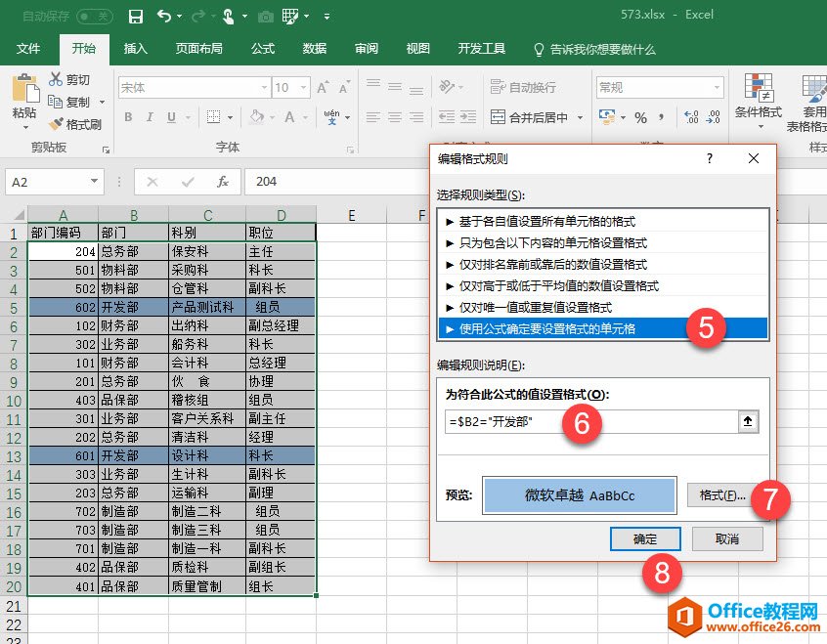This screenshot has width=827, height=644.
Task: Switch to the 公式 ribbon tab
Action: 263,49
